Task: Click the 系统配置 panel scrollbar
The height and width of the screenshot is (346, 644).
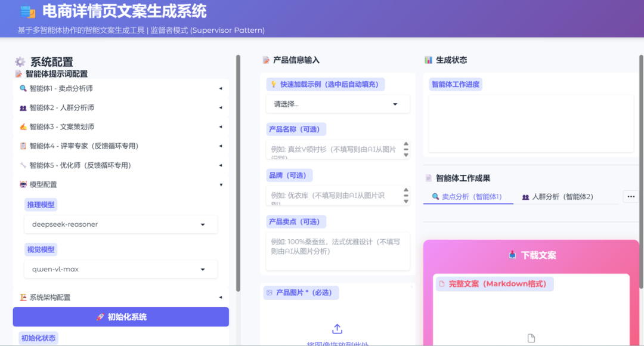Action: (x=238, y=174)
